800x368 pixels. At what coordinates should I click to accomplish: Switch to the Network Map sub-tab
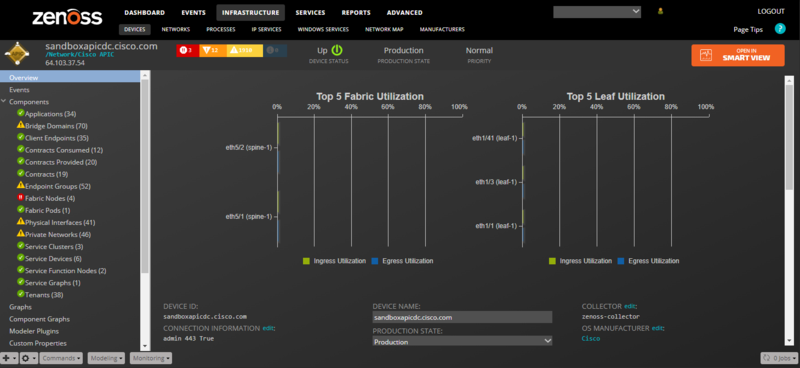384,30
